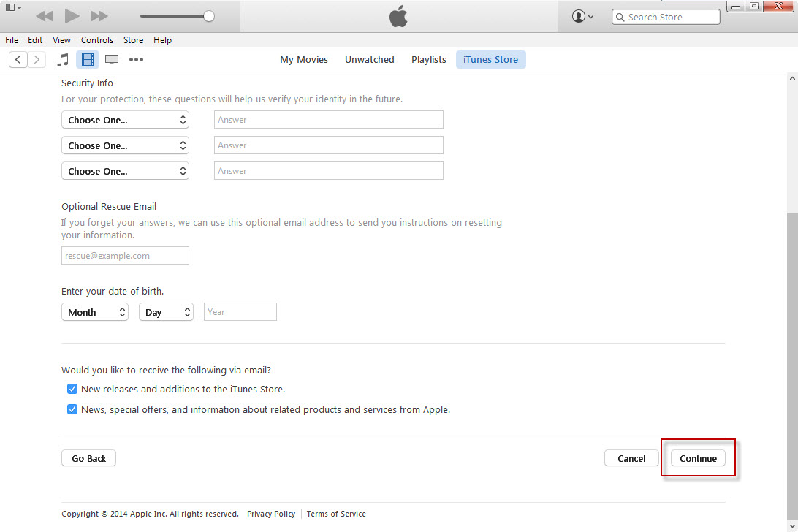Click the Go Back button
This screenshot has width=798, height=532.
coord(88,458)
